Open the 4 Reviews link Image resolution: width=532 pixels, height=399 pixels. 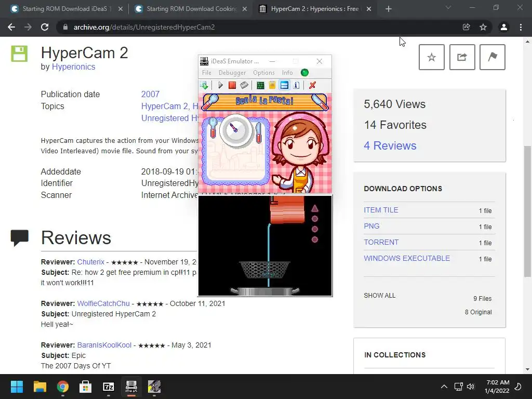click(x=390, y=145)
